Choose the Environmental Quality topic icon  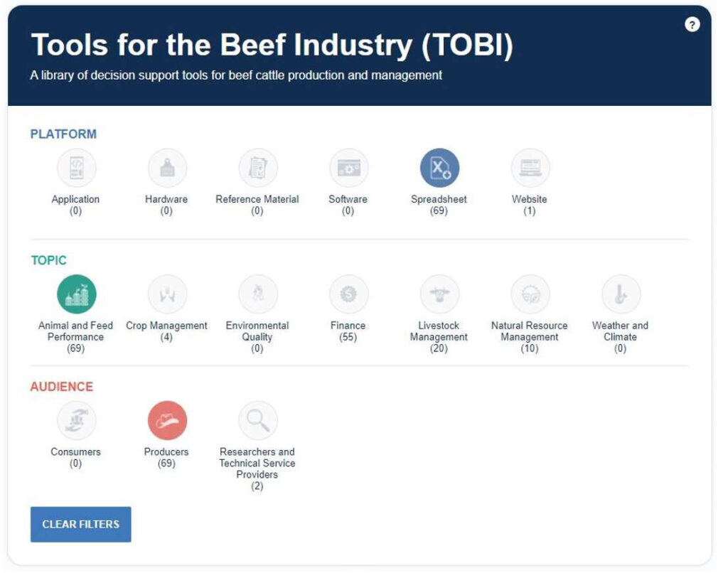point(258,294)
